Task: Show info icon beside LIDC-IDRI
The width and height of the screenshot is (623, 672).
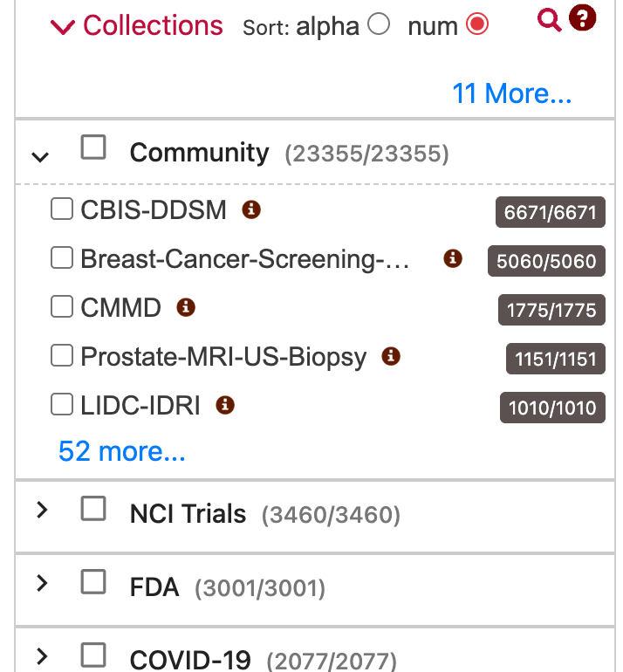Action: (x=225, y=405)
